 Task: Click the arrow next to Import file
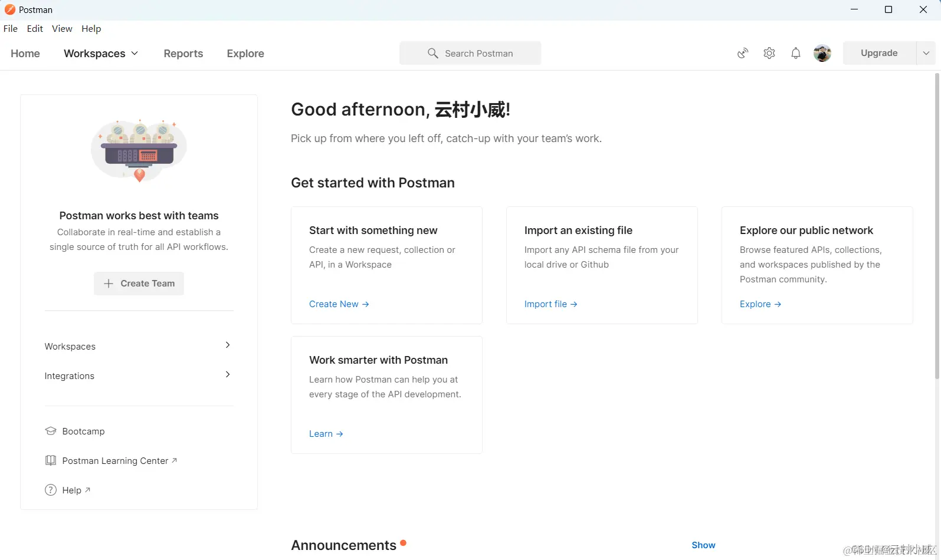click(574, 304)
